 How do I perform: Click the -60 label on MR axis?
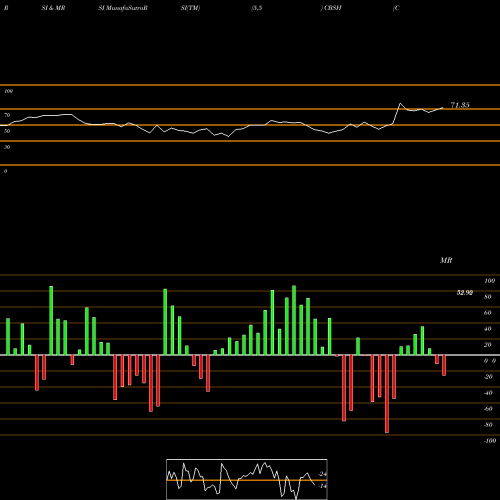[x=488, y=409]
